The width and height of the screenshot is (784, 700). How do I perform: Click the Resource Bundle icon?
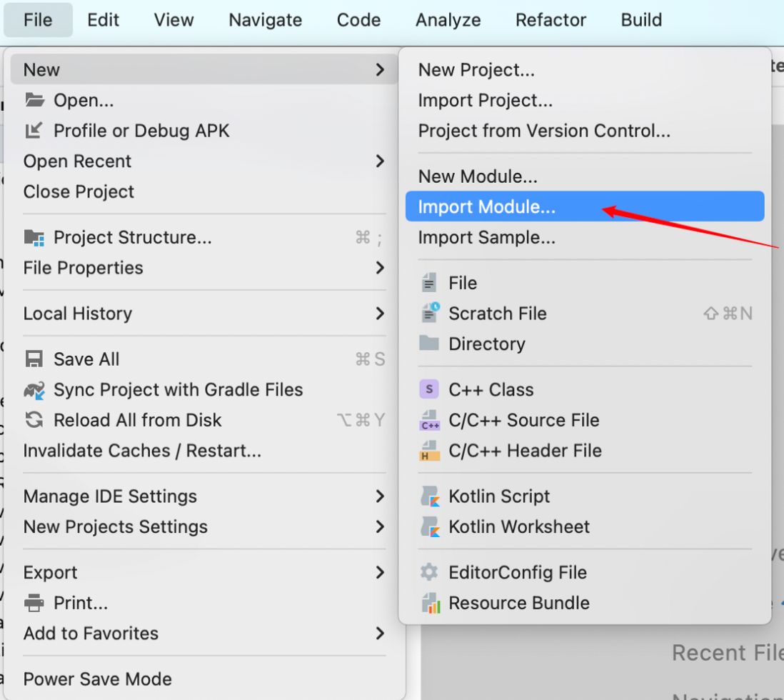[429, 603]
